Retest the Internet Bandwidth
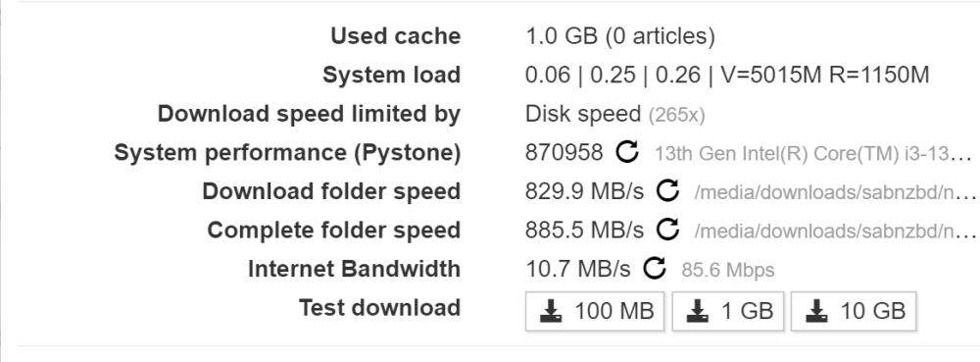Image resolution: width=980 pixels, height=362 pixels. 655,268
